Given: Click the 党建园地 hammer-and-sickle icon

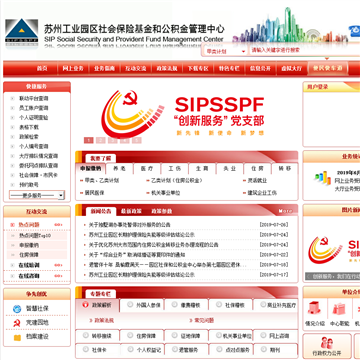Looking at the screenshot, I should [x=17, y=323].
